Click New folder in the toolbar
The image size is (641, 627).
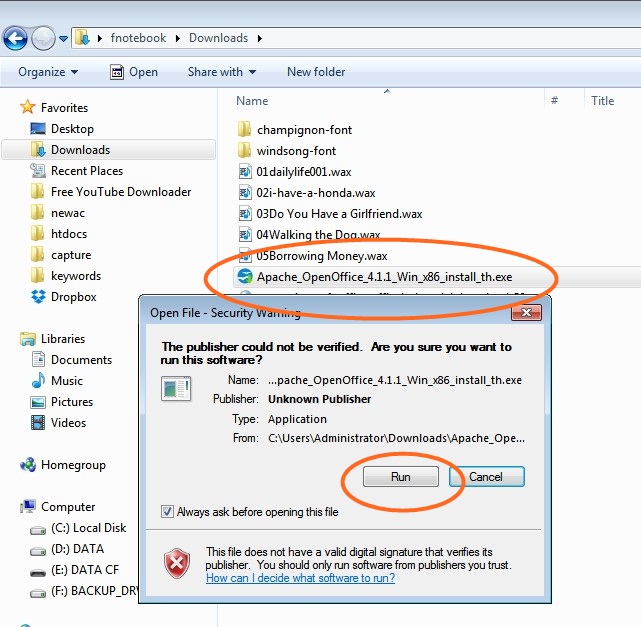pyautogui.click(x=316, y=72)
